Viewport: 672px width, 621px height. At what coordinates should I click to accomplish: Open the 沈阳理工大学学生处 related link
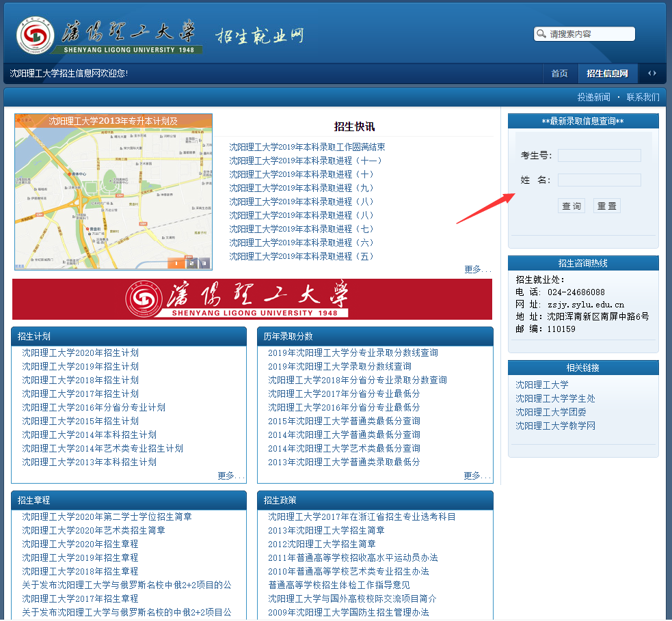coord(555,399)
